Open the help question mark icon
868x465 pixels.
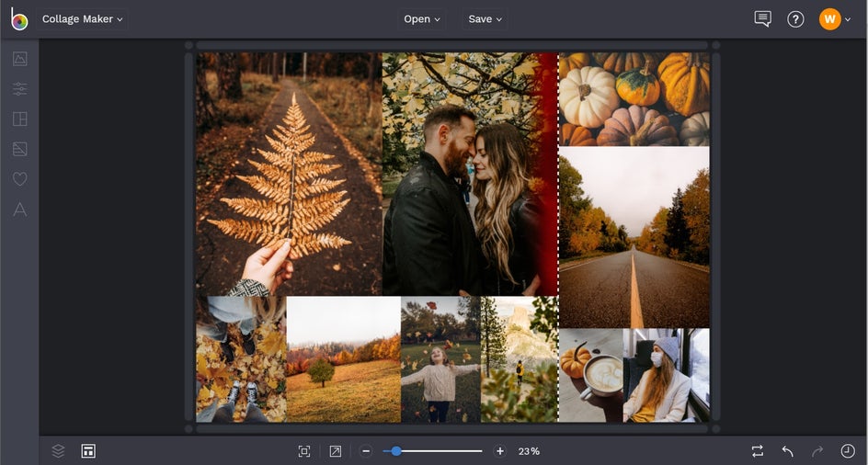point(795,19)
